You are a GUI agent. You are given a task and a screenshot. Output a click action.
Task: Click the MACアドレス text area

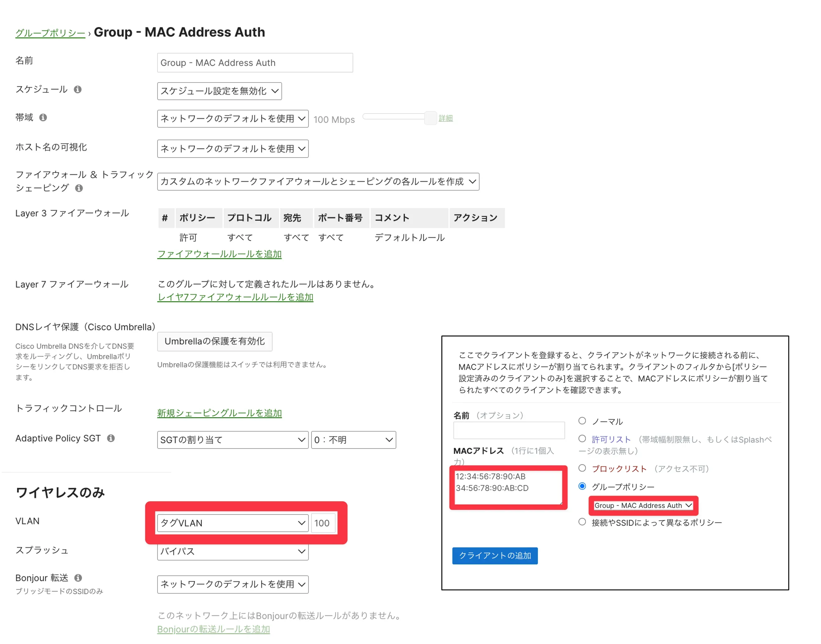pyautogui.click(x=508, y=488)
